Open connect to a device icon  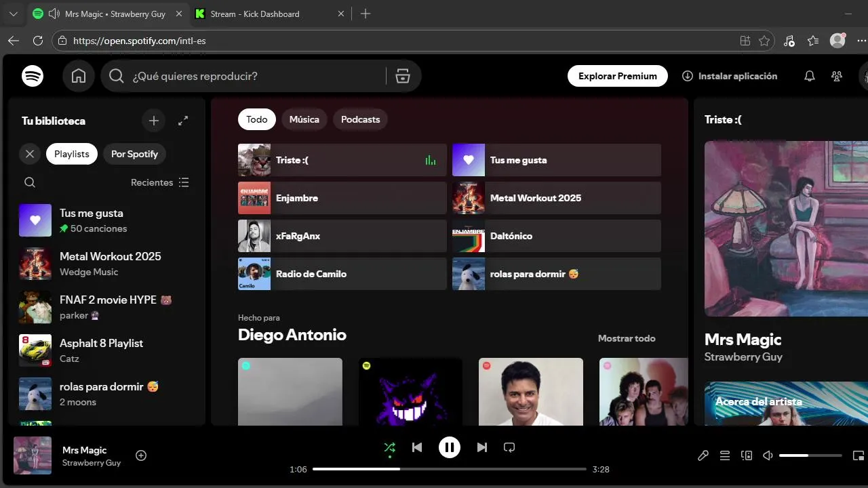747,455
